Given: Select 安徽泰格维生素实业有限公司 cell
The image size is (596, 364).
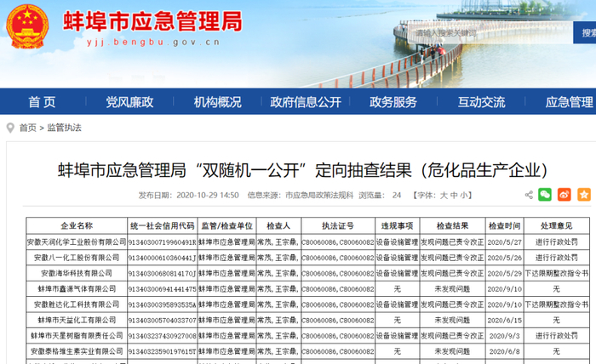Looking at the screenshot, I should [x=77, y=351].
